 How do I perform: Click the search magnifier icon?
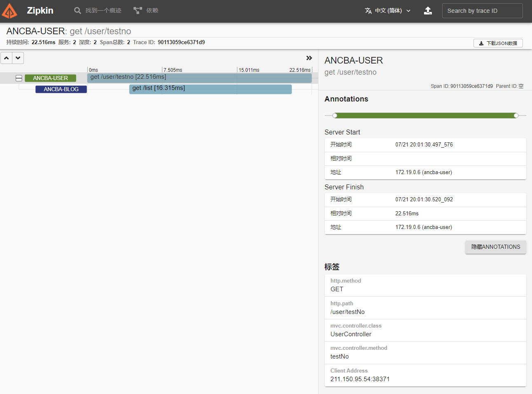click(77, 11)
